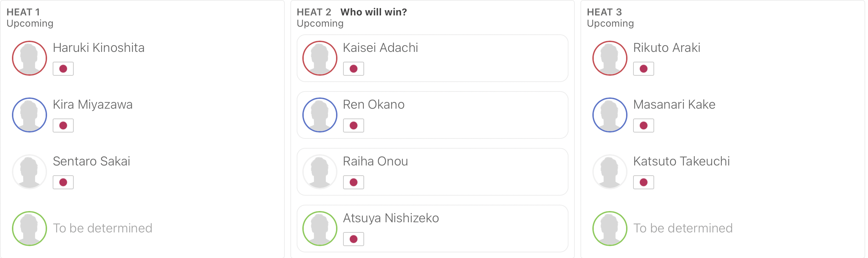Click Japan flag under Masanari Kake

644,125
